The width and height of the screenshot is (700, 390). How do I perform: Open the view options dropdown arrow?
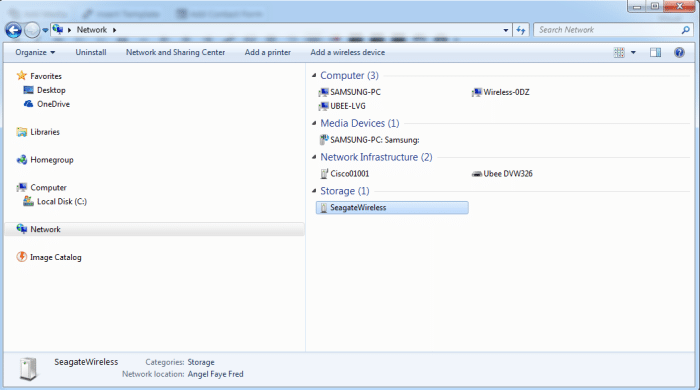tap(633, 53)
